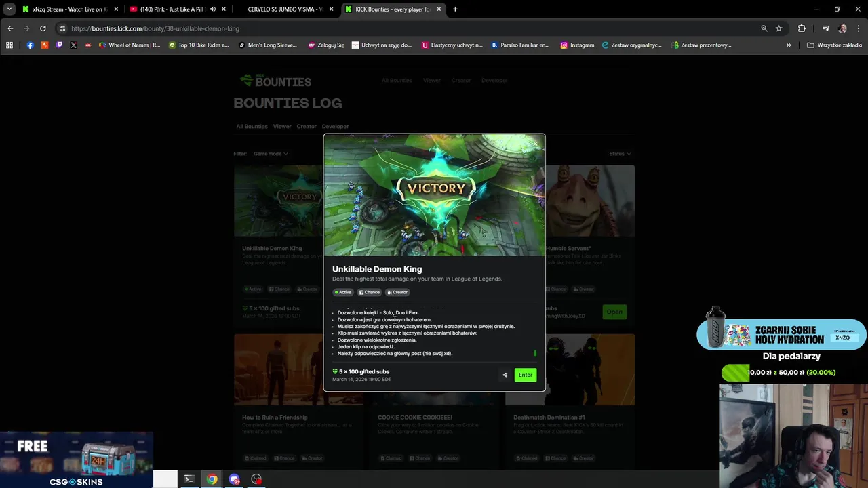Open the Men's Long Sleeve bookmark
The height and width of the screenshot is (488, 868).
(x=268, y=45)
